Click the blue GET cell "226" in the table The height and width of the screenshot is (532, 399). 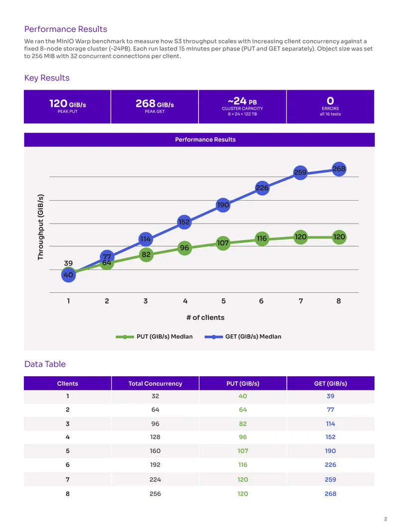click(331, 465)
